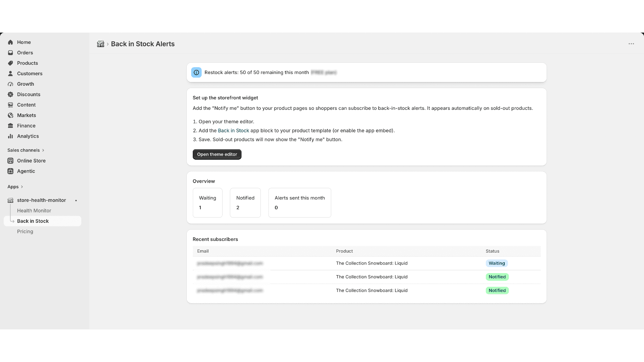Expand the Apps section chevron
The width and height of the screenshot is (644, 362).
click(x=22, y=187)
